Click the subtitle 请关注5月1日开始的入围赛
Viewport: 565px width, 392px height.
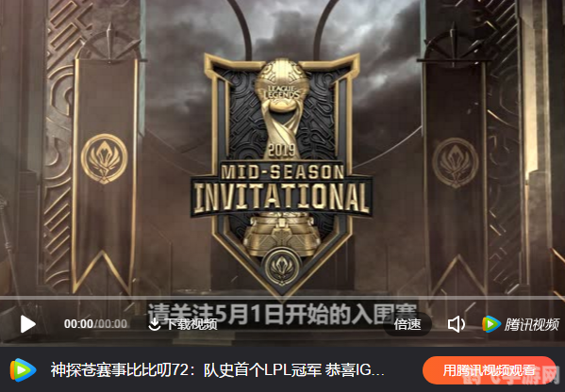point(282,313)
